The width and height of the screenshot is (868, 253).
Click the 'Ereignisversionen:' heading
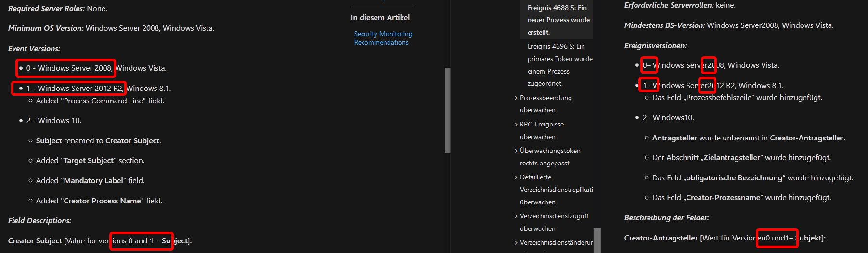point(656,46)
